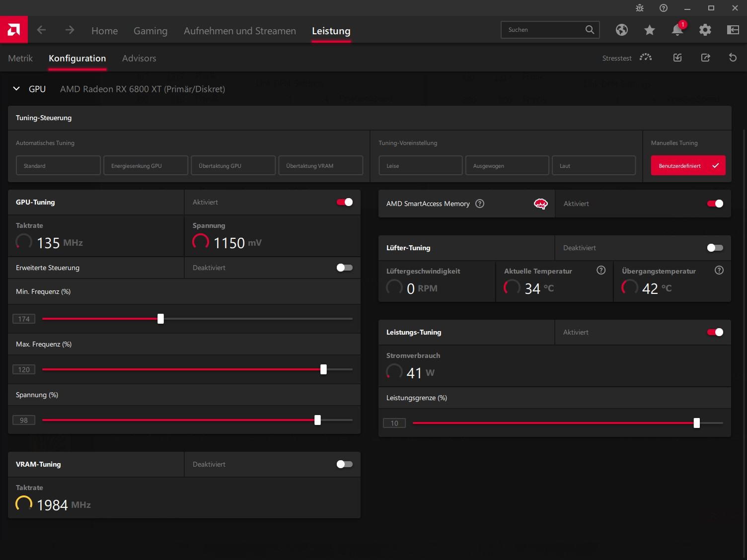
Task: Select the Leistung tab
Action: tap(331, 31)
